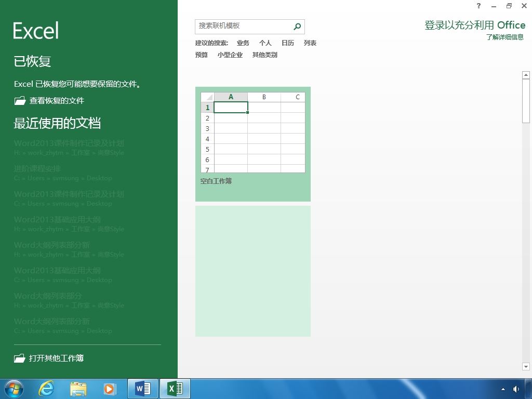
Task: Minimize the Excel window
Action: click(494, 6)
